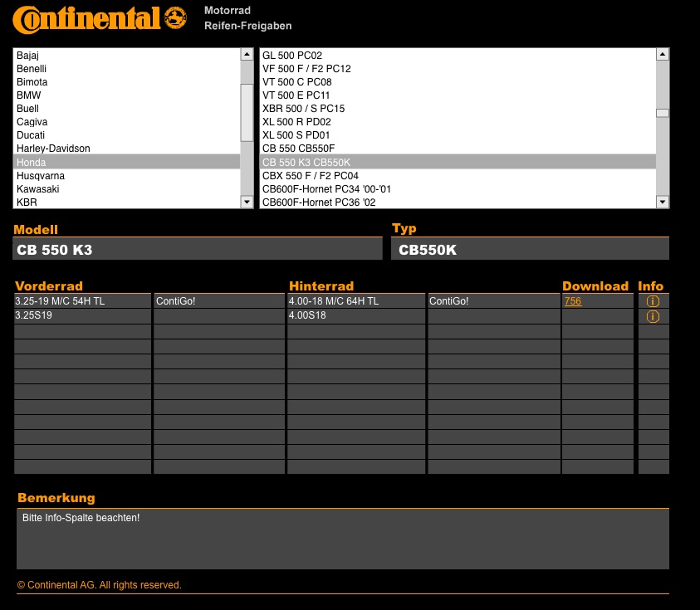This screenshot has width=700, height=610.
Task: Click front tire 3.25-19 M/C 54H TL
Action: point(82,301)
